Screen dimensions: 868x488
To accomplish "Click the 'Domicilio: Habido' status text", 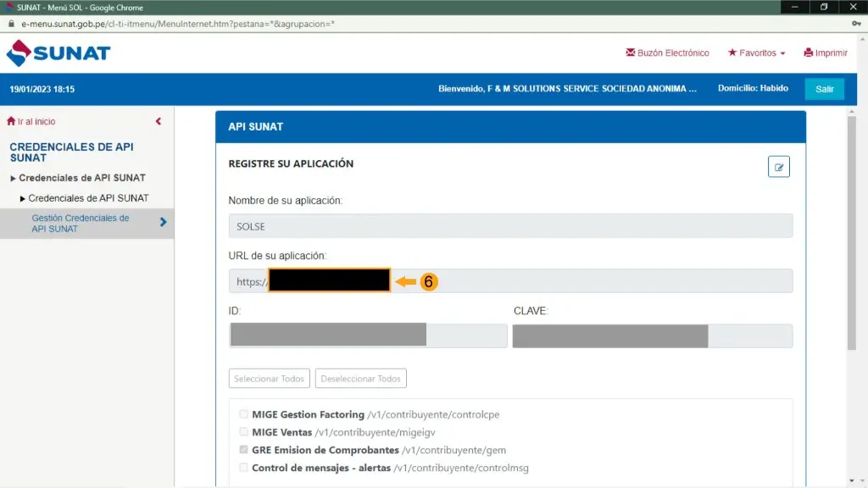I will point(753,88).
